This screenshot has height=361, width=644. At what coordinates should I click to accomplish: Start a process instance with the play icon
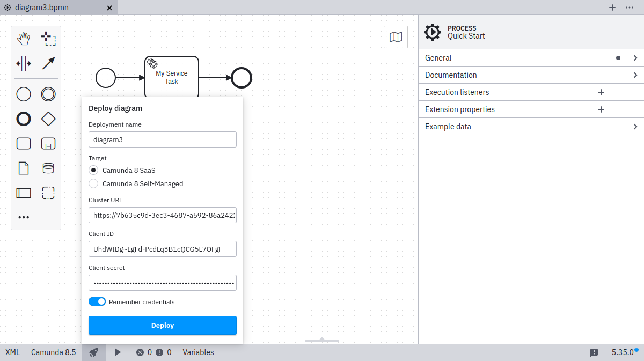pos(118,352)
